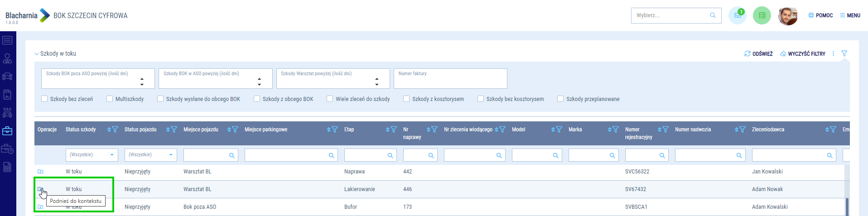Open the car icon in left sidebar

7,77
